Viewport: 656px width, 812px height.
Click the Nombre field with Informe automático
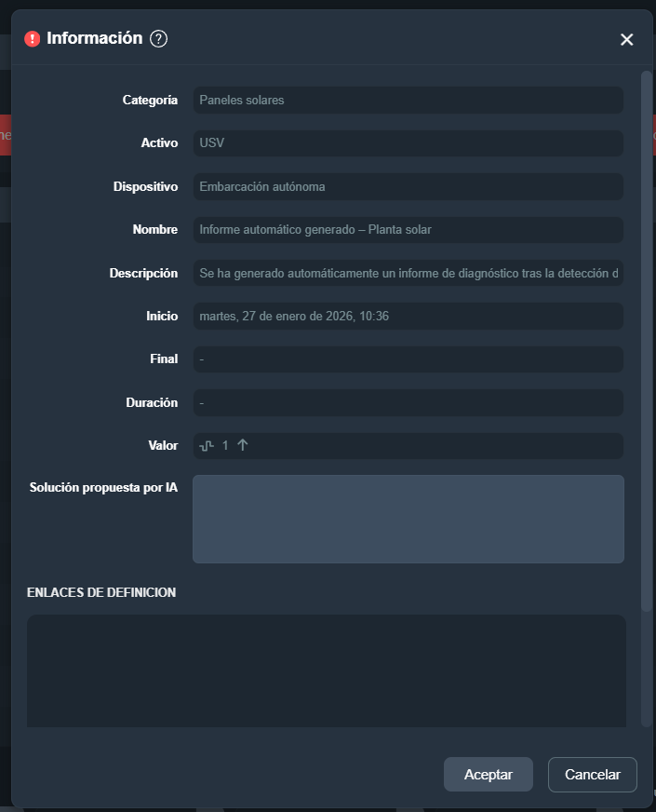pyautogui.click(x=408, y=229)
